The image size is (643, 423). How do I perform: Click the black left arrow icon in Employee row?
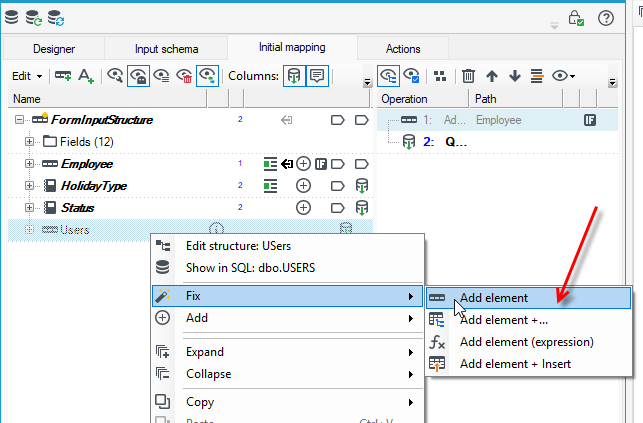tap(287, 164)
